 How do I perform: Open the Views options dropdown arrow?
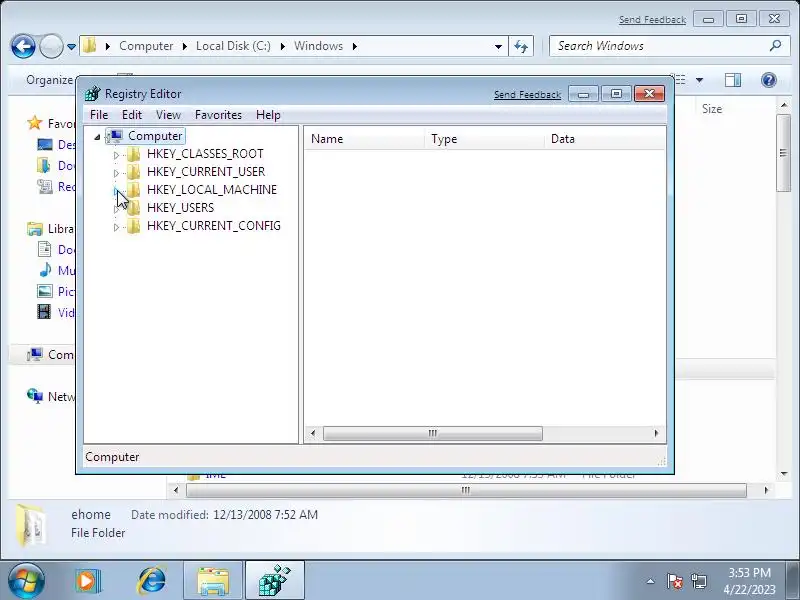[x=699, y=80]
